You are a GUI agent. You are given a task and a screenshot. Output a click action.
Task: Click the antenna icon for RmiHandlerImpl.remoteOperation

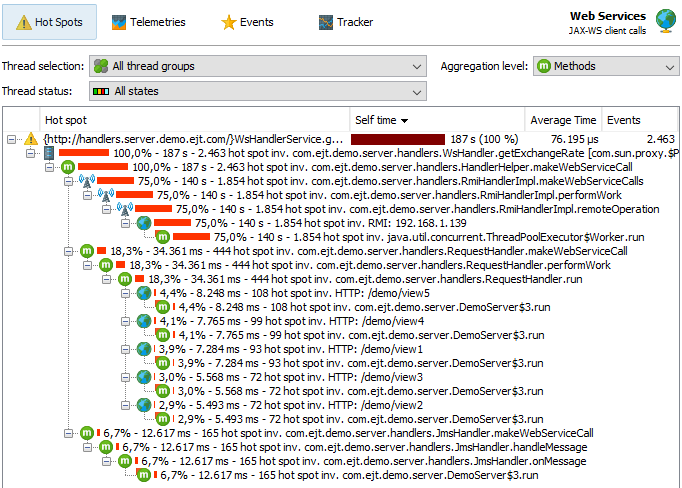point(125,209)
